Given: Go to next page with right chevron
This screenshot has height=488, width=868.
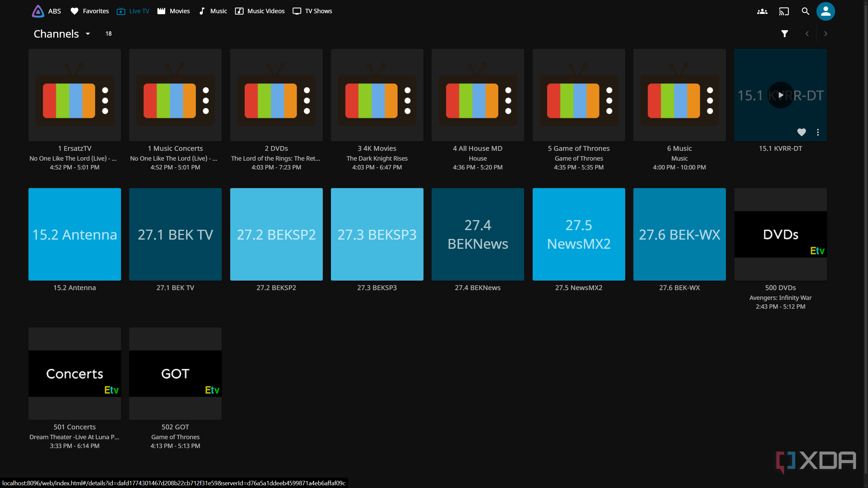Looking at the screenshot, I should [826, 34].
